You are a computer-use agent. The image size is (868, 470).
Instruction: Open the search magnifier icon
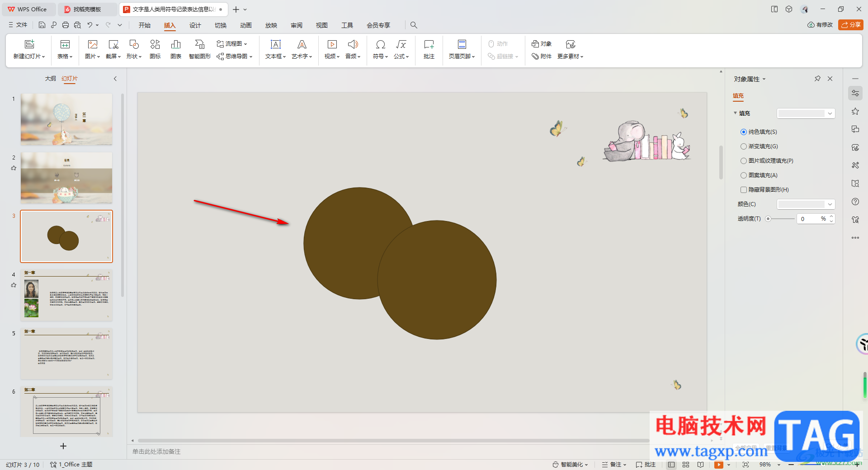[414, 25]
